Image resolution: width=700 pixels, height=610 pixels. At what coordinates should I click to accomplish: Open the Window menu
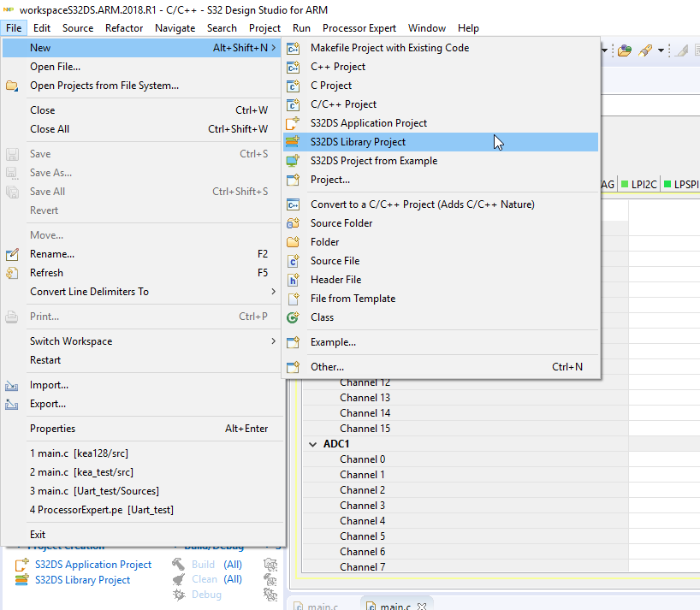pos(427,28)
